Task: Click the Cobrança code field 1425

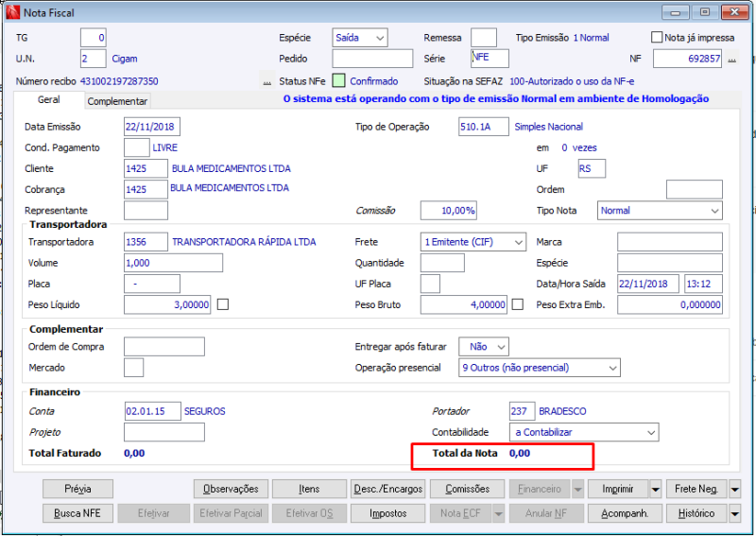Action: [146, 190]
